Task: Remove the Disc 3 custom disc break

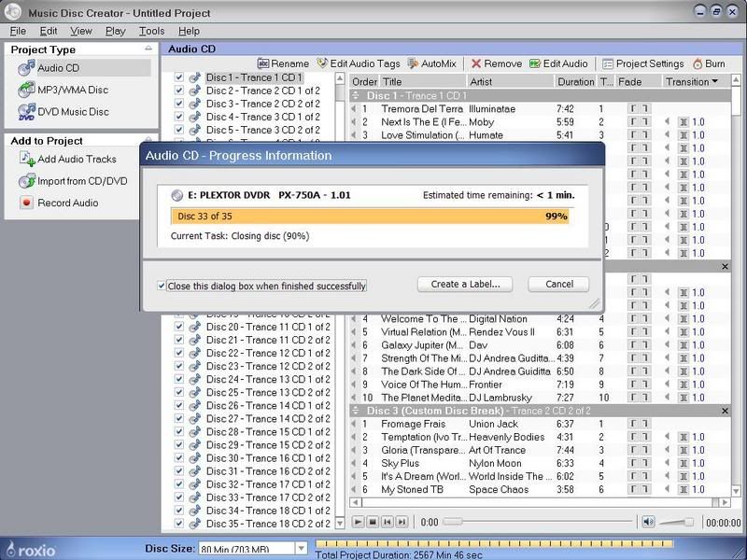Action: pyautogui.click(x=726, y=411)
